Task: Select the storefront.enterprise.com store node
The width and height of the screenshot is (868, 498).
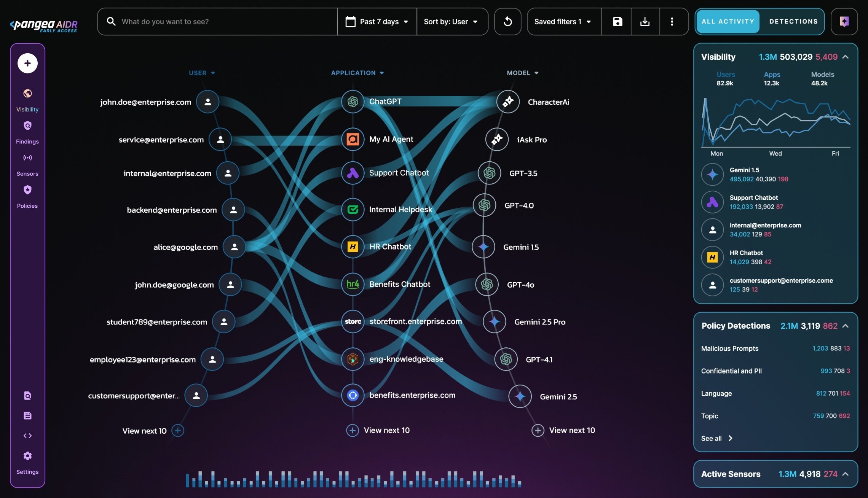Action: pos(353,321)
